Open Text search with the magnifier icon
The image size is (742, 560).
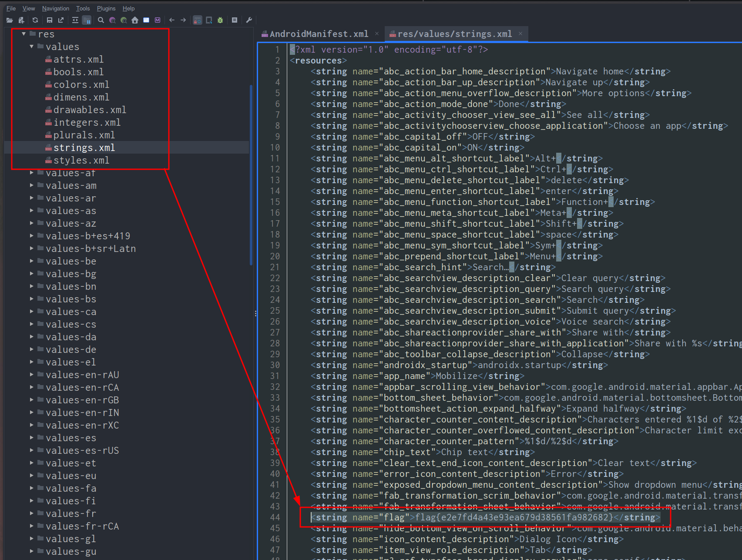pos(101,20)
